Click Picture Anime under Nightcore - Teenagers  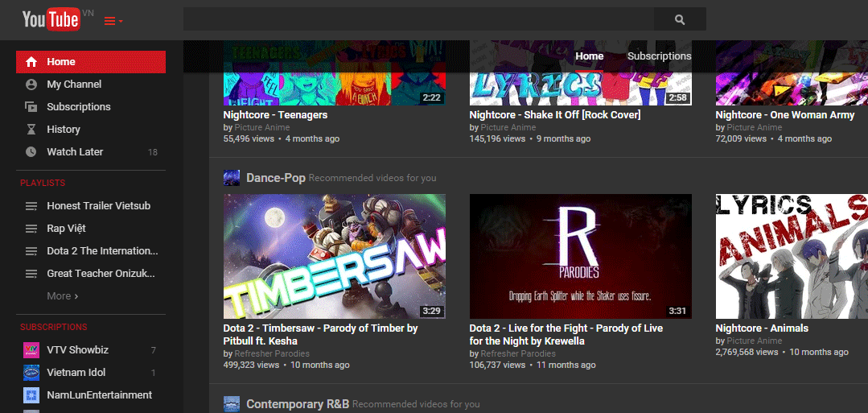261,127
